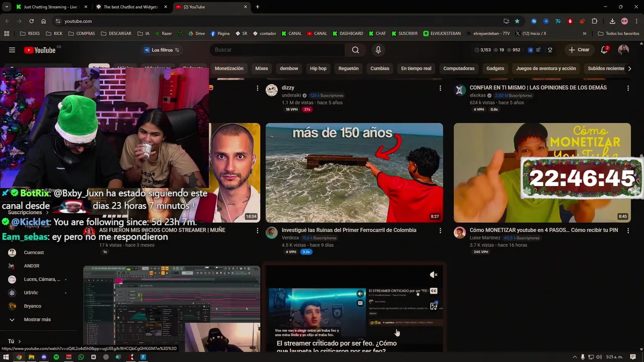Show hidden system tray icons
This screenshot has height=362, width=644.
pyautogui.click(x=575, y=357)
